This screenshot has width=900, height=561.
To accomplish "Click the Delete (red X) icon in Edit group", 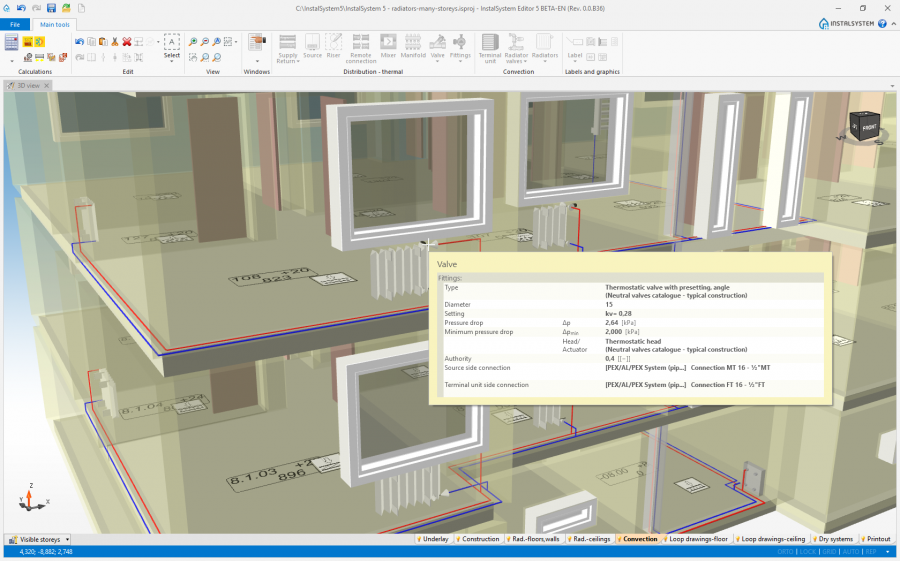I will [x=127, y=41].
